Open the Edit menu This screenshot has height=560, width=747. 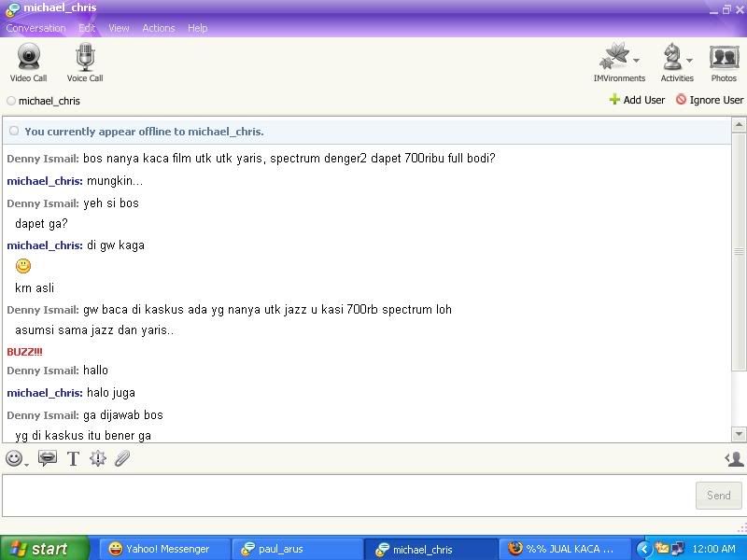pyautogui.click(x=87, y=28)
